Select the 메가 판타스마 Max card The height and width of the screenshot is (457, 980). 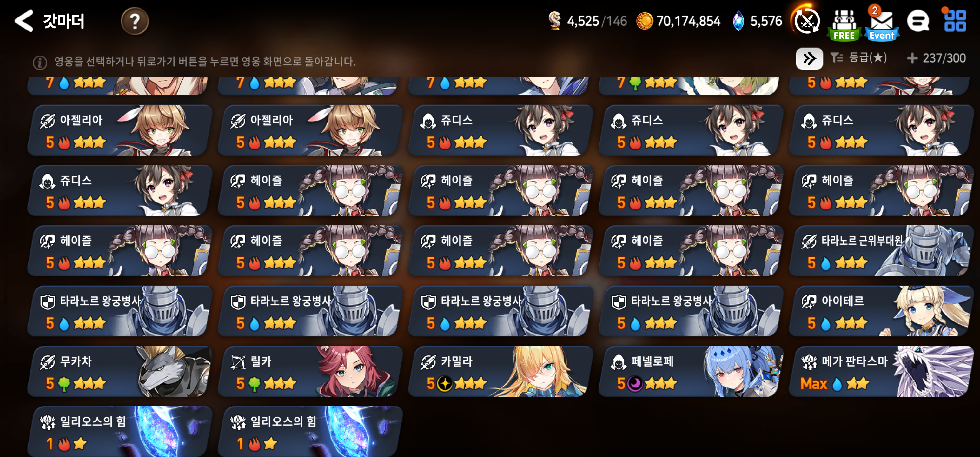[x=881, y=371]
